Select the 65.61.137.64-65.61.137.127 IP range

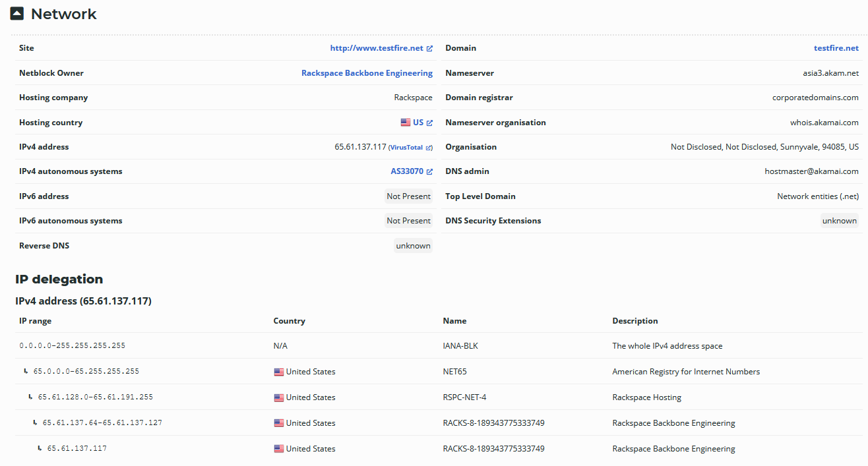pos(102,422)
